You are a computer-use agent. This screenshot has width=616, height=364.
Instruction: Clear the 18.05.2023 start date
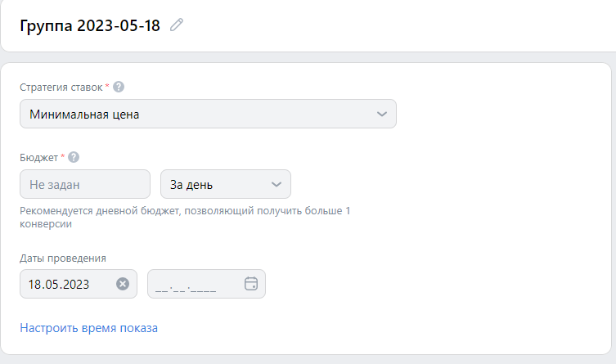coord(123,284)
